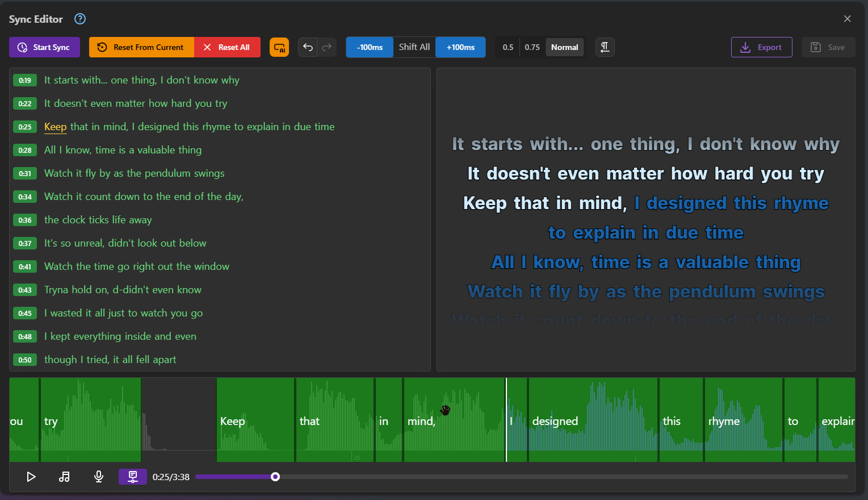The height and width of the screenshot is (500, 868).
Task: Click the white playhead in the waveform
Action: pyautogui.click(x=506, y=420)
